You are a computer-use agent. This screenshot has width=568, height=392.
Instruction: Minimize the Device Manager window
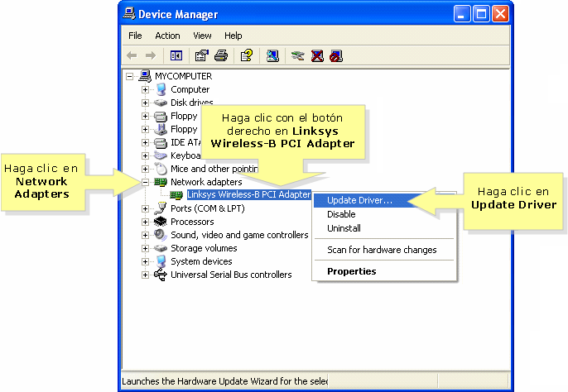point(462,14)
